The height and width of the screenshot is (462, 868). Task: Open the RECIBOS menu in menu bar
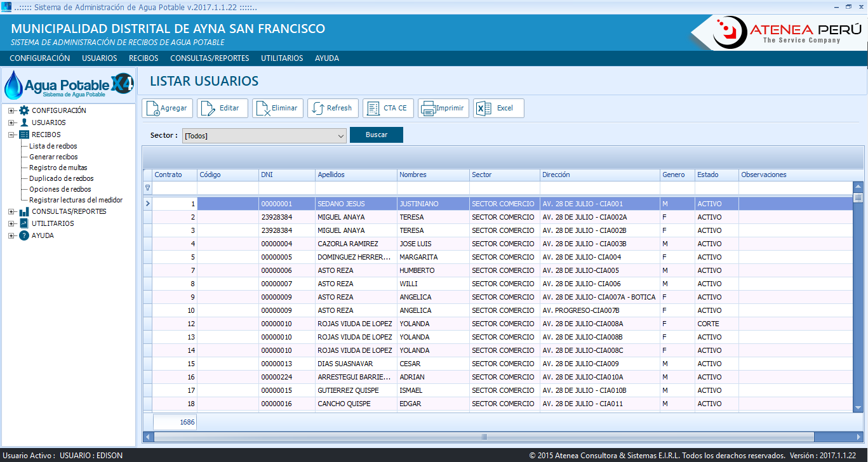[x=144, y=58]
